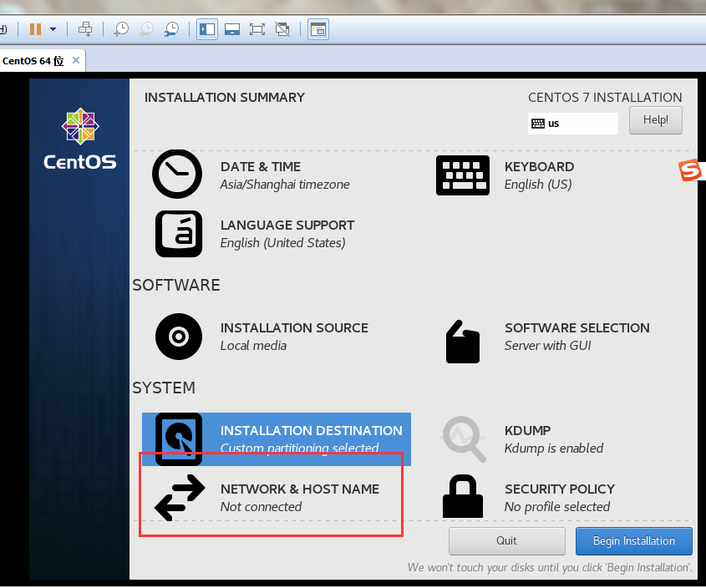Open Installation Destination hard disk icon
The width and height of the screenshot is (706, 588).
pos(179,439)
